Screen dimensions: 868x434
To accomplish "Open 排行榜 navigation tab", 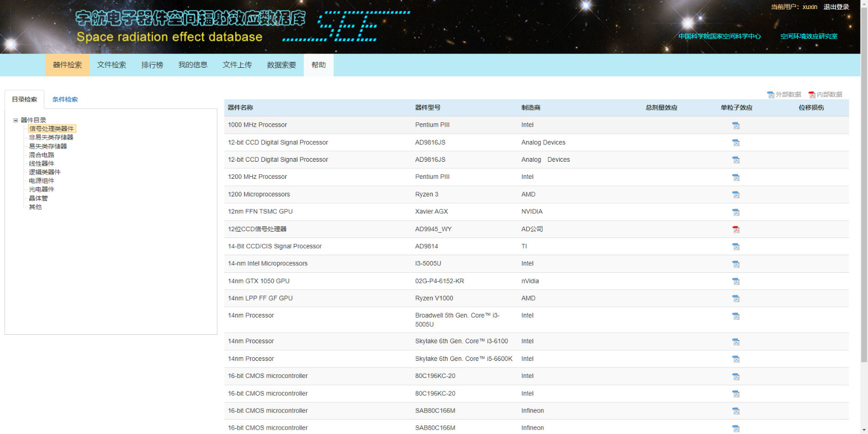I will pyautogui.click(x=152, y=65).
